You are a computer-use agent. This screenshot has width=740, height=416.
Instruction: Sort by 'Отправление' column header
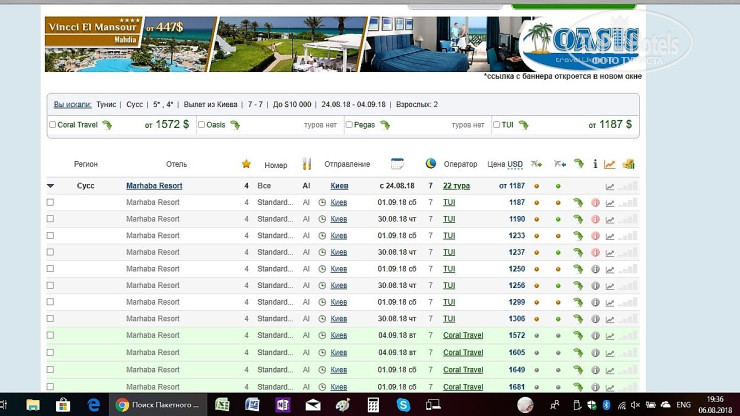[347, 164]
